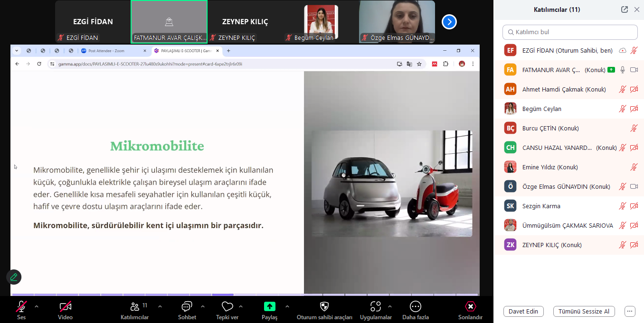
Task: Expand the arrow next to Paylaş
Action: tap(288, 306)
